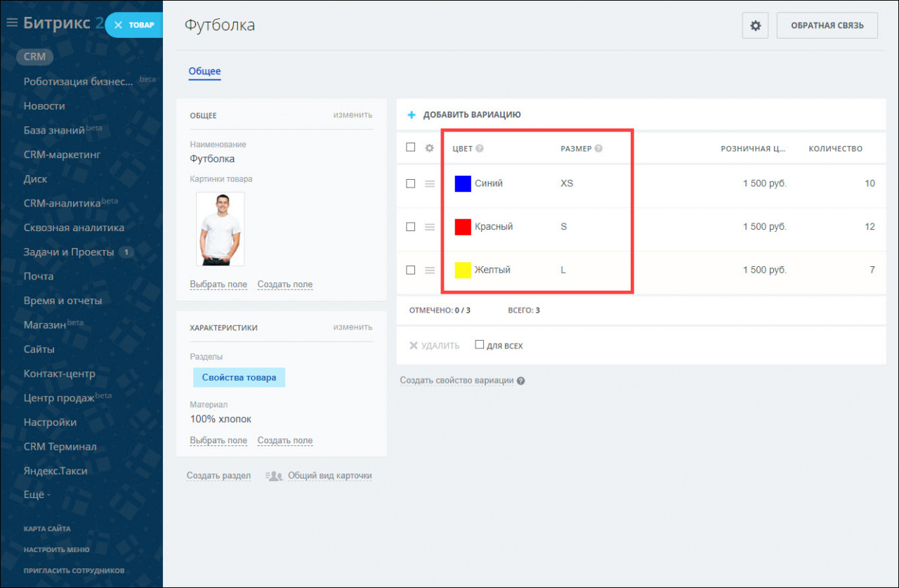Click the blue color swatch
899x588 pixels.
pyautogui.click(x=463, y=183)
